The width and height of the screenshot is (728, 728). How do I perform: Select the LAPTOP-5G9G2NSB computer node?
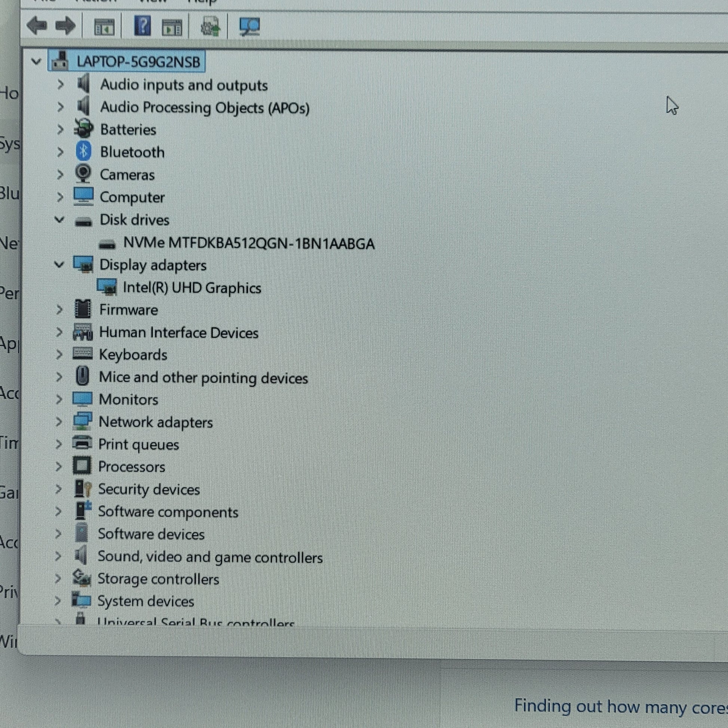coord(138,62)
